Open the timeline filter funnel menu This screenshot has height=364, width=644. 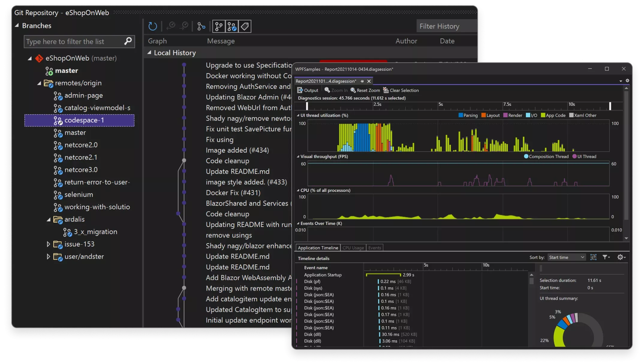point(606,257)
